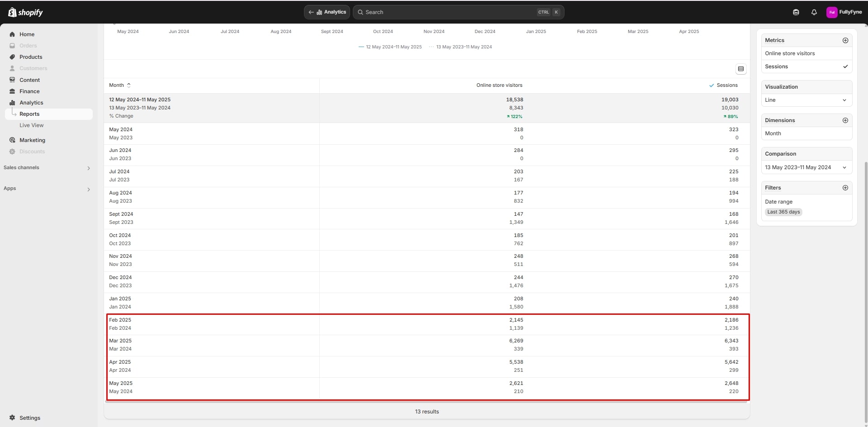Toggle Sessions column header checkmark
The image size is (868, 427).
click(x=711, y=85)
